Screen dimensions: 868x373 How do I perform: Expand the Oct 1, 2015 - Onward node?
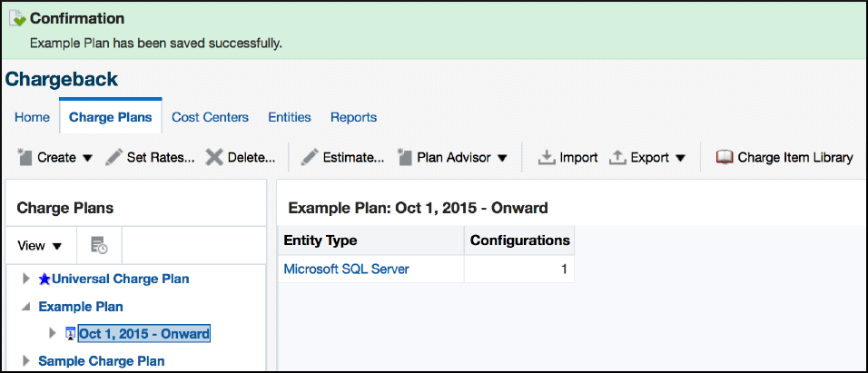[52, 334]
